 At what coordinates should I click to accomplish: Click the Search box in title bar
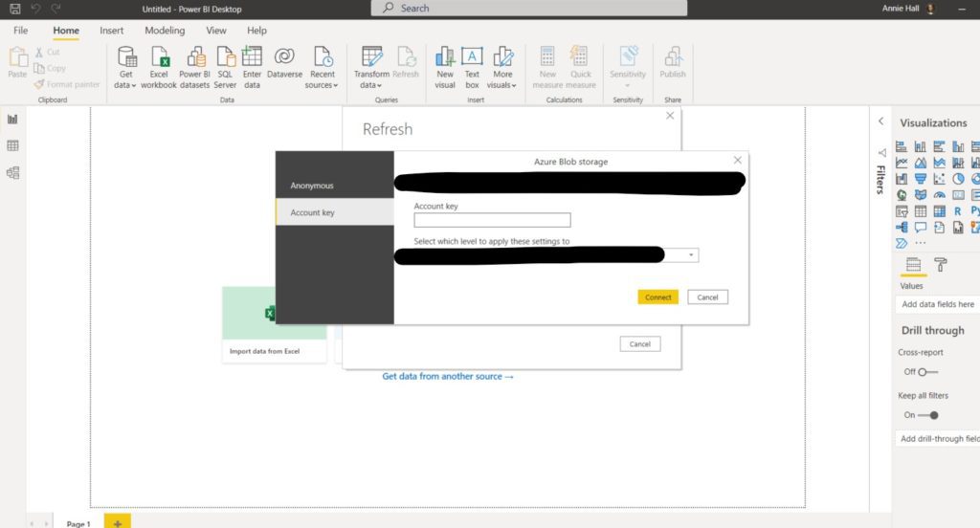[528, 8]
